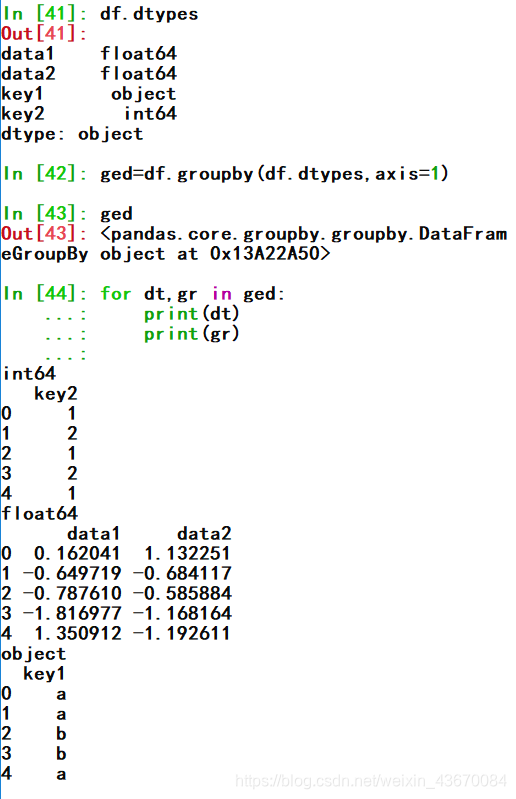Image resolution: width=516 pixels, height=799 pixels.
Task: Click 'float64' in the data2 dtype row
Action: (139, 73)
